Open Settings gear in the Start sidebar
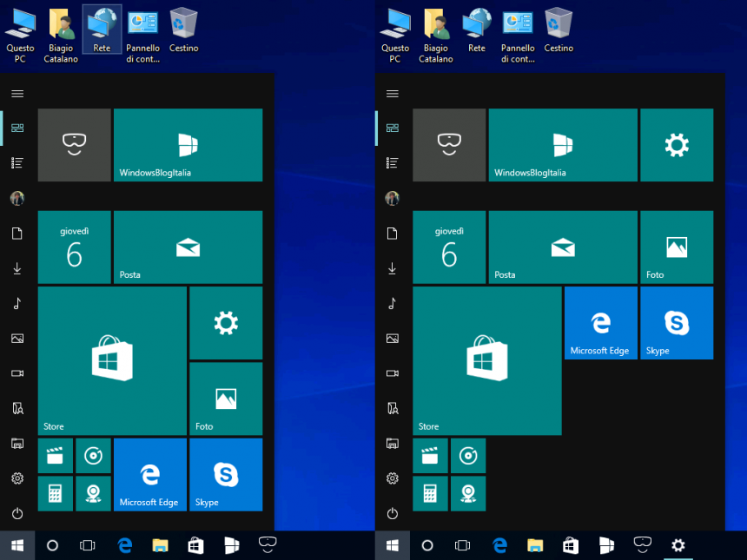 coord(18,478)
